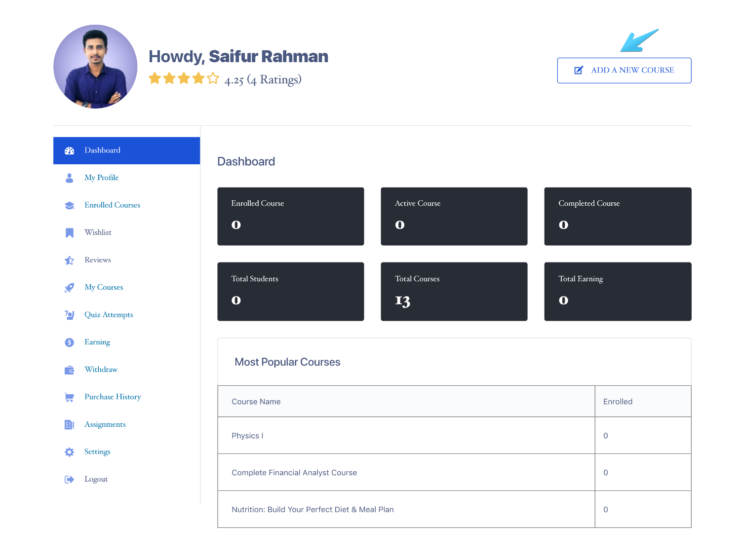Click the Most Popular Courses heading
This screenshot has width=740, height=560.
tap(287, 362)
